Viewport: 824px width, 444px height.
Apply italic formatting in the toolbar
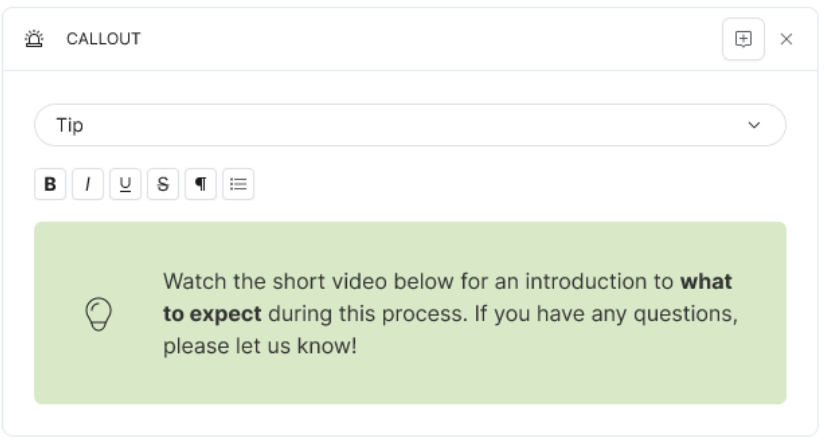pos(88,184)
